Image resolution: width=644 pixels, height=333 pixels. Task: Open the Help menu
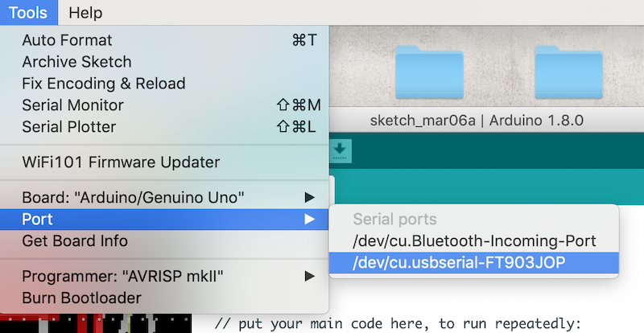(85, 13)
